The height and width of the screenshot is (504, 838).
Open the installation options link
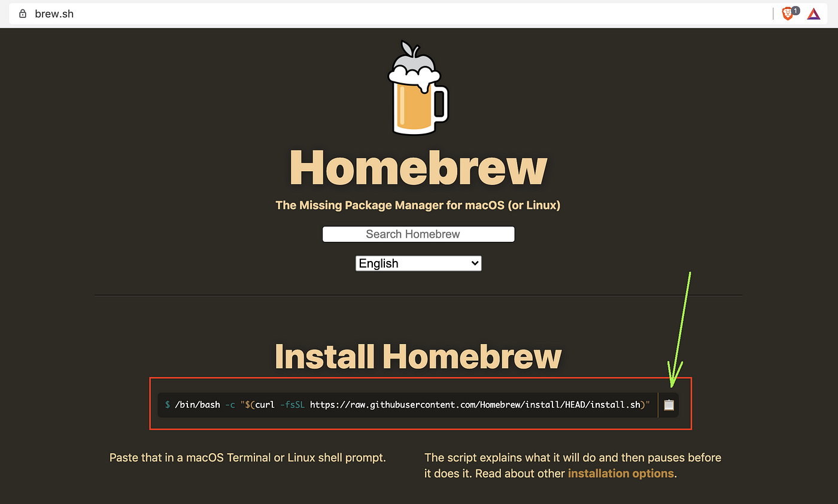coord(621,473)
